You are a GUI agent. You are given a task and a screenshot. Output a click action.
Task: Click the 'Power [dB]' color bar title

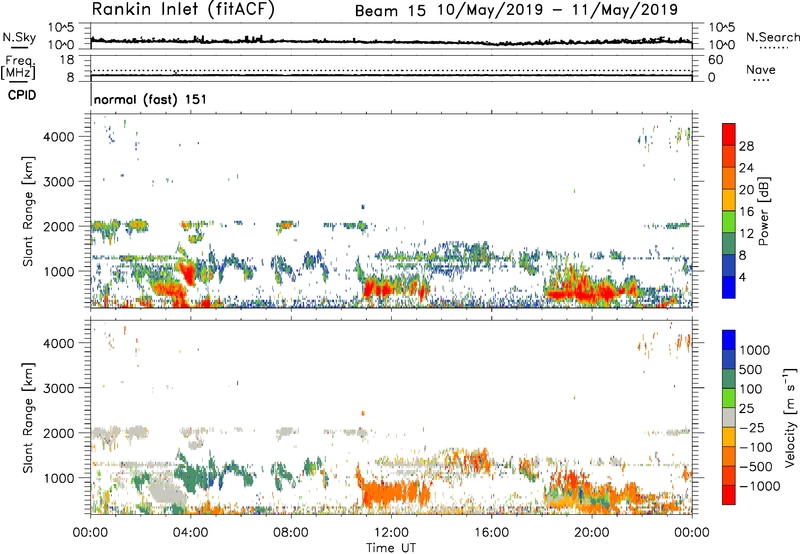(x=763, y=211)
